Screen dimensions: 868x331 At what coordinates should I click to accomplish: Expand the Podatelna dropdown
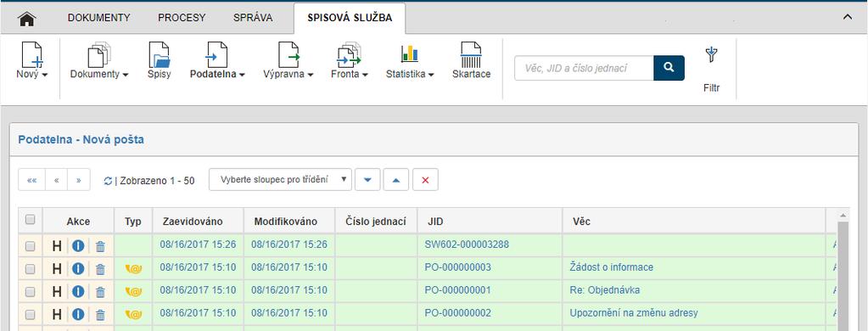(218, 61)
